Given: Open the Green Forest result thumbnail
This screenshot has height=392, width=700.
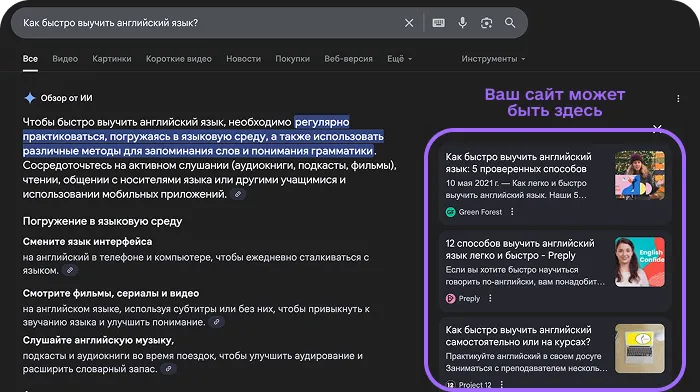Looking at the screenshot, I should click(640, 175).
